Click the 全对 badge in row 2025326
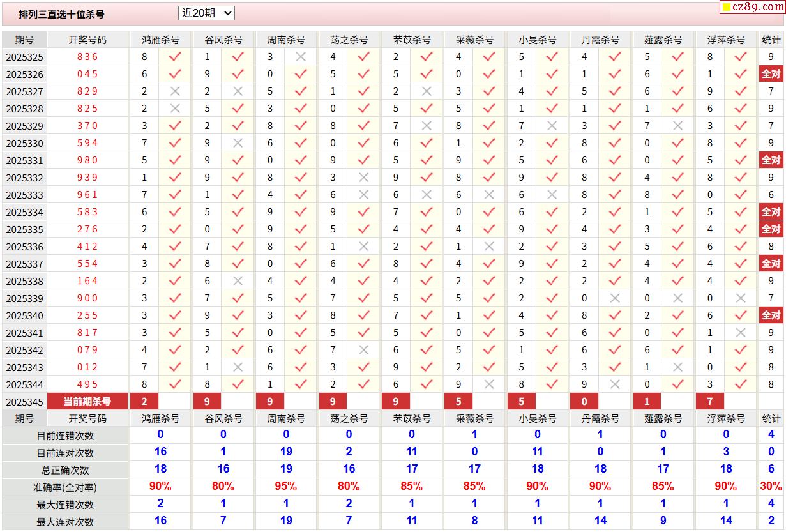786x532 pixels. [x=771, y=74]
